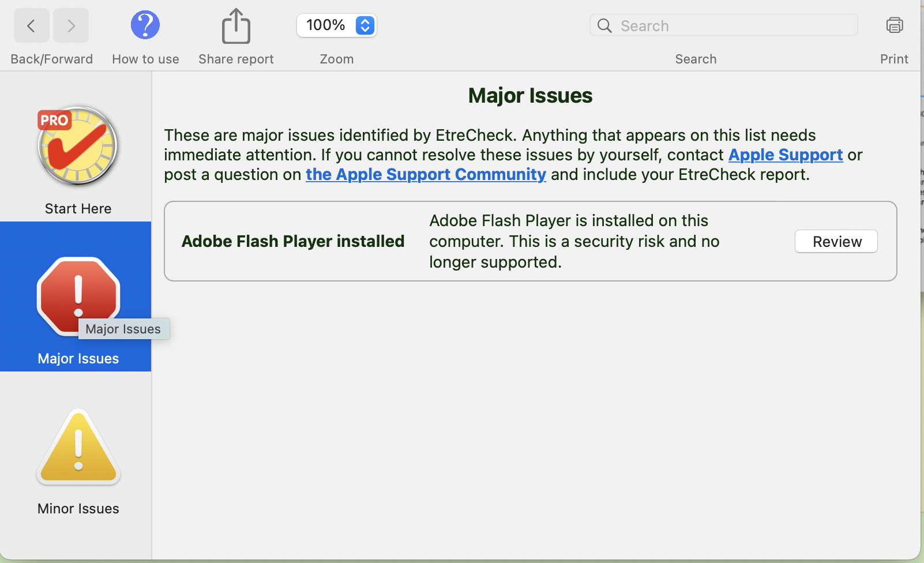Click the Minor Issues sidebar label
The width and height of the screenshot is (924, 563).
[78, 509]
